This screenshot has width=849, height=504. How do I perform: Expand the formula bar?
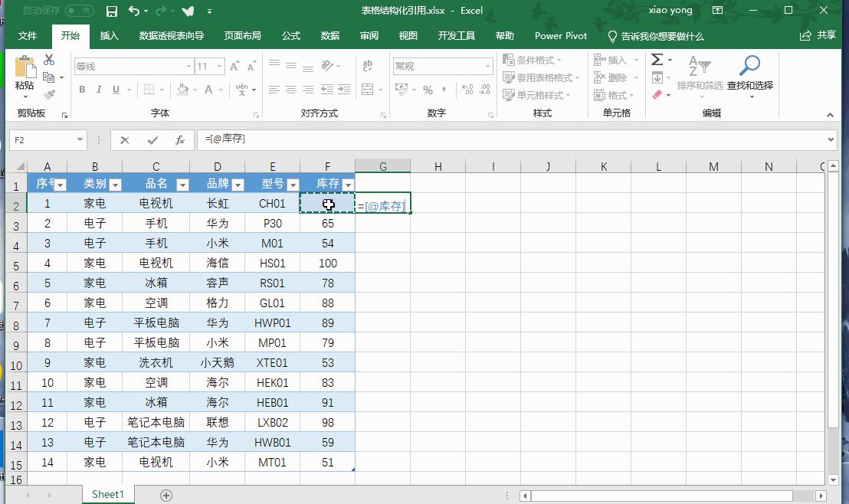coord(832,140)
